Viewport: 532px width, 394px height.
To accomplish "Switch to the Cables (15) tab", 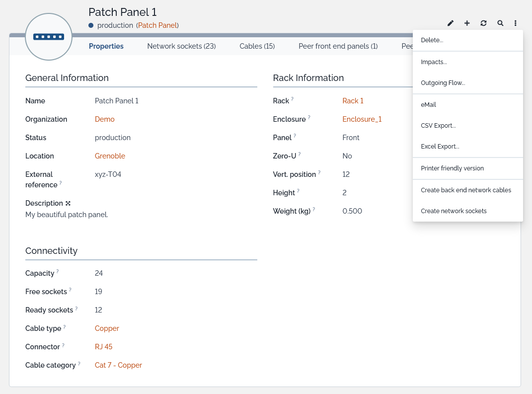I will pos(257,46).
